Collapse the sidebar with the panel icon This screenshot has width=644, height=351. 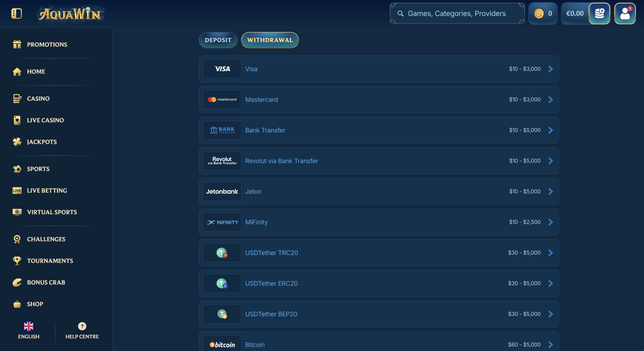tap(17, 13)
